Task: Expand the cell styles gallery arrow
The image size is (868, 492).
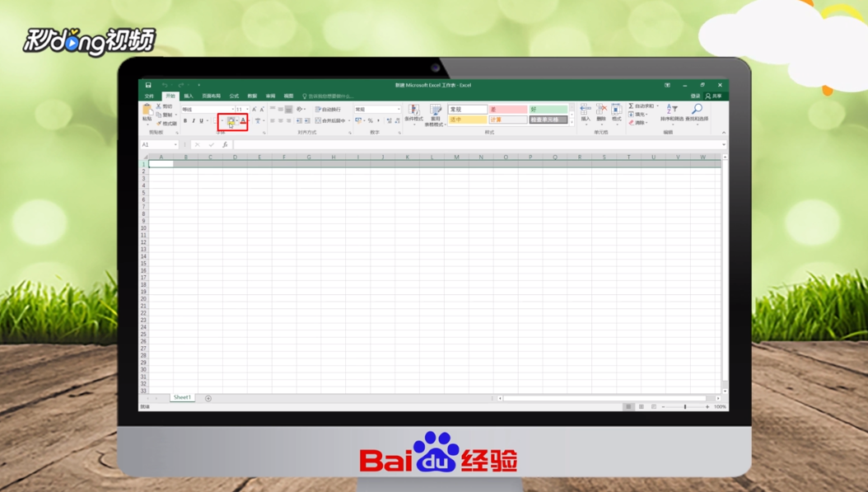Action: point(572,123)
